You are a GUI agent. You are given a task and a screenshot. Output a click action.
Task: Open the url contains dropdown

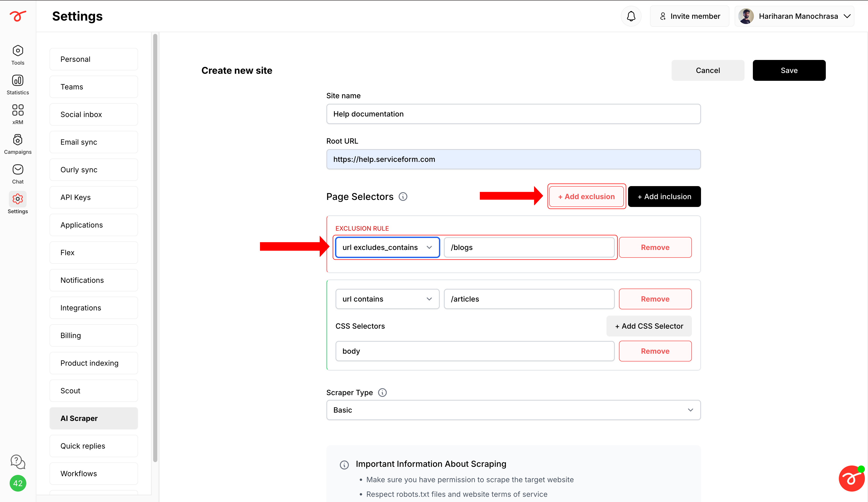pos(388,299)
